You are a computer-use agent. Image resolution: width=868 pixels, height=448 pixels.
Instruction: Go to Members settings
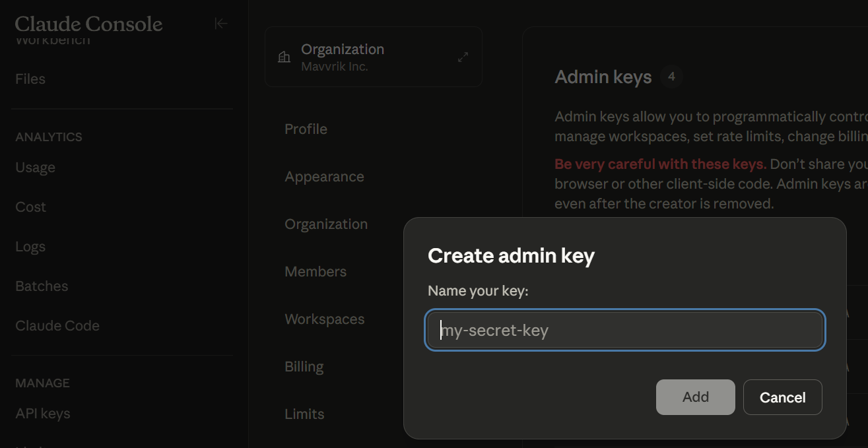(316, 272)
